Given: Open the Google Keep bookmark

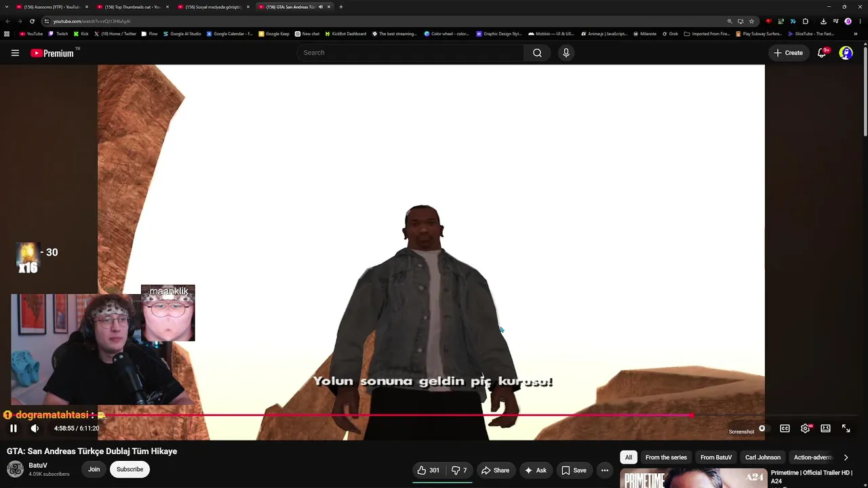Looking at the screenshot, I should tap(274, 34).
